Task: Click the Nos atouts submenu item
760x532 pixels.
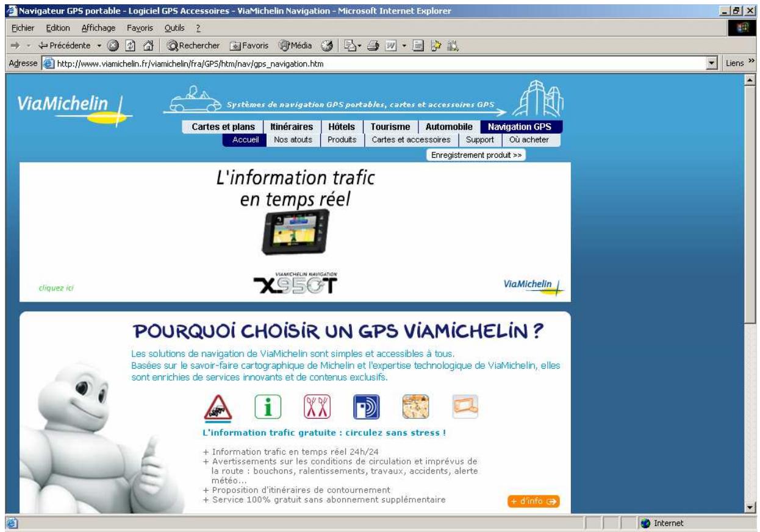Action: (x=293, y=140)
